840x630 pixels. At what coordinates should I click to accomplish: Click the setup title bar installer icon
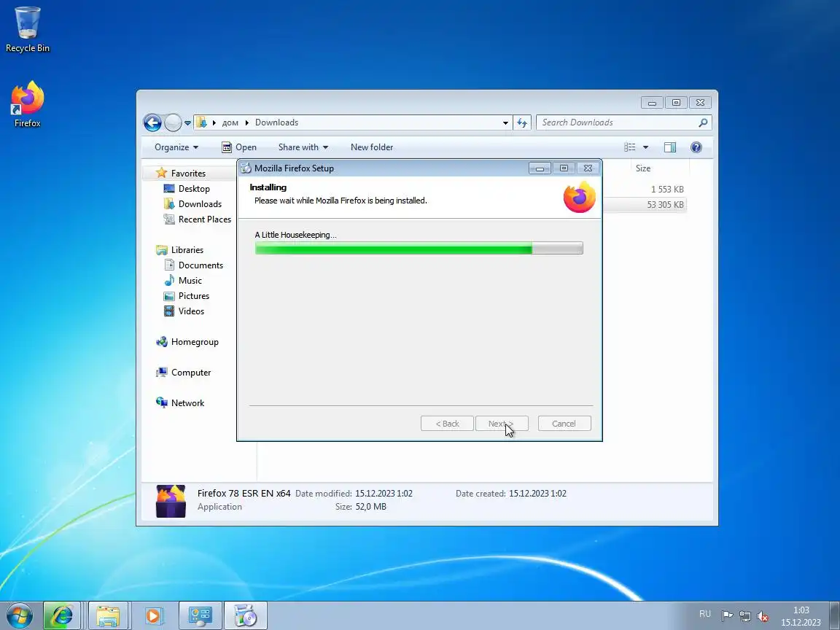[246, 168]
